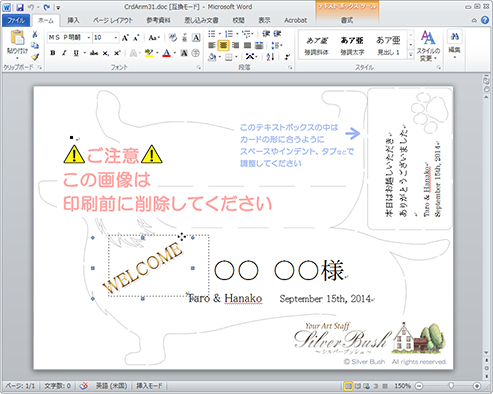The image size is (493, 394).
Task: Expand the styles gallery more arrow
Action: click(x=411, y=54)
